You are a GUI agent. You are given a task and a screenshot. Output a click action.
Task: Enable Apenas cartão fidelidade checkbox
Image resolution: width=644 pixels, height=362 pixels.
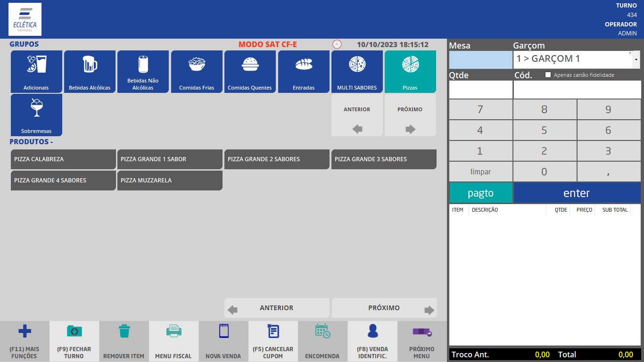(x=548, y=74)
